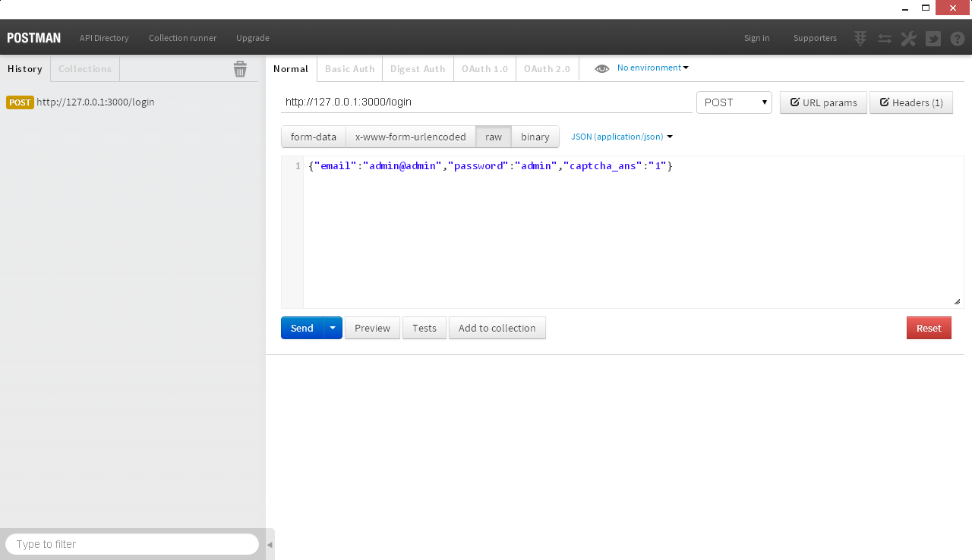Select the OAuth 2.0 tab

pos(547,69)
